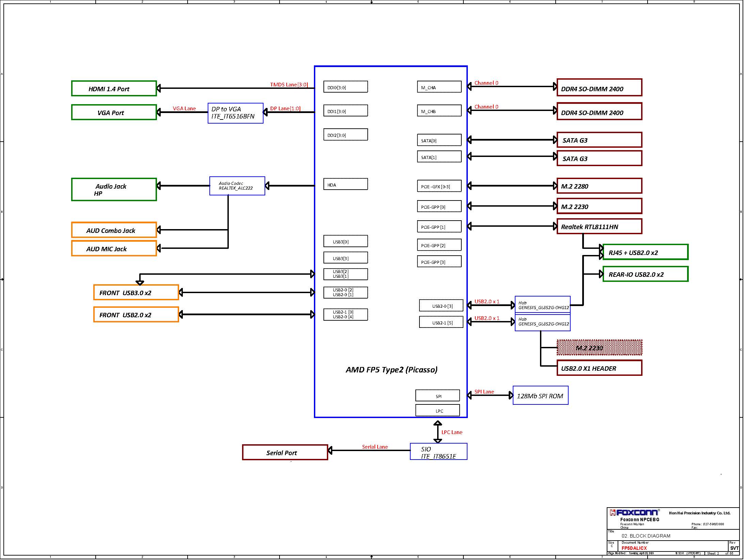The width and height of the screenshot is (747, 560).
Task: Click the "DDI2[3:0]" pin block
Action: tap(346, 134)
